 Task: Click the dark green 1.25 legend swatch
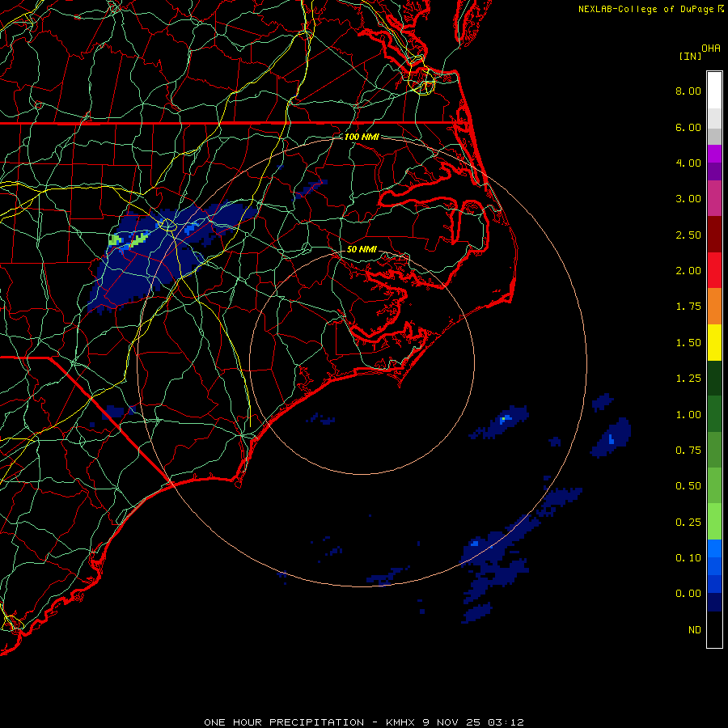(714, 378)
